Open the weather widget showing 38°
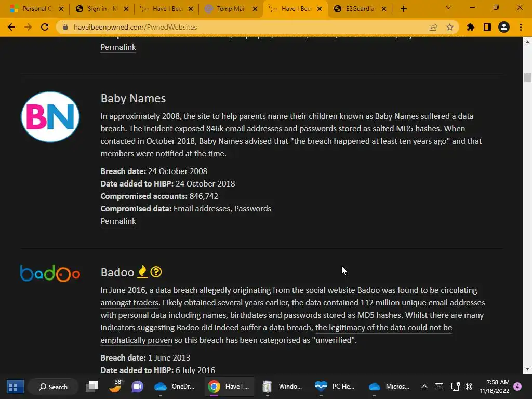The height and width of the screenshot is (399, 532). tap(116, 386)
